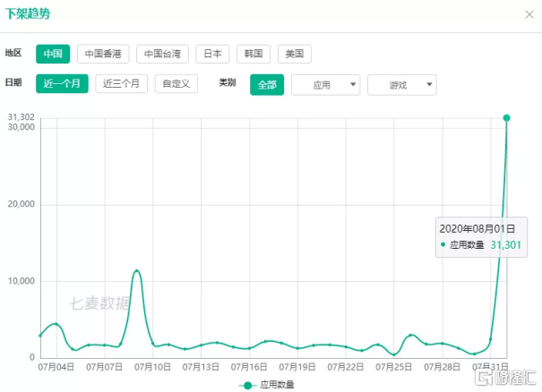Click the green legend marker icon

(247, 385)
